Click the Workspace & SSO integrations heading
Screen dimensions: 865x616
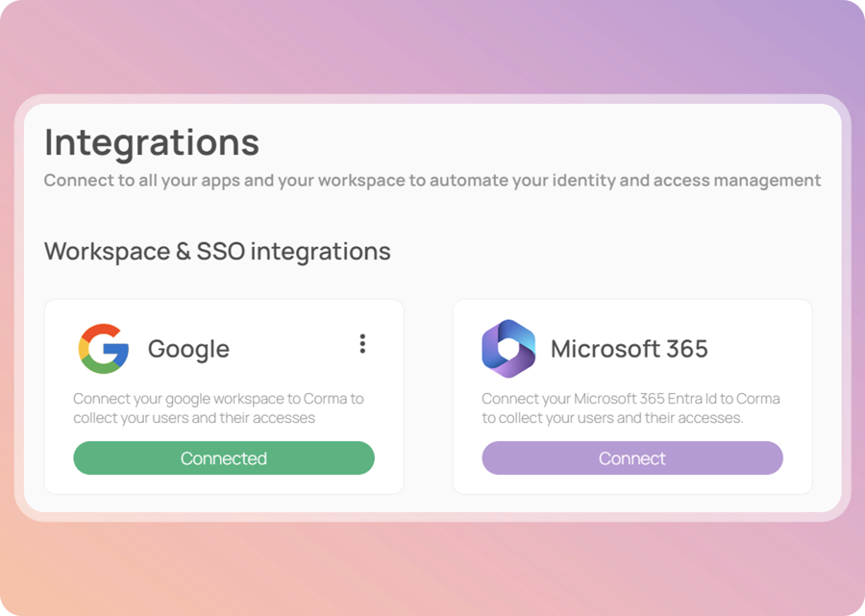pos(217,252)
